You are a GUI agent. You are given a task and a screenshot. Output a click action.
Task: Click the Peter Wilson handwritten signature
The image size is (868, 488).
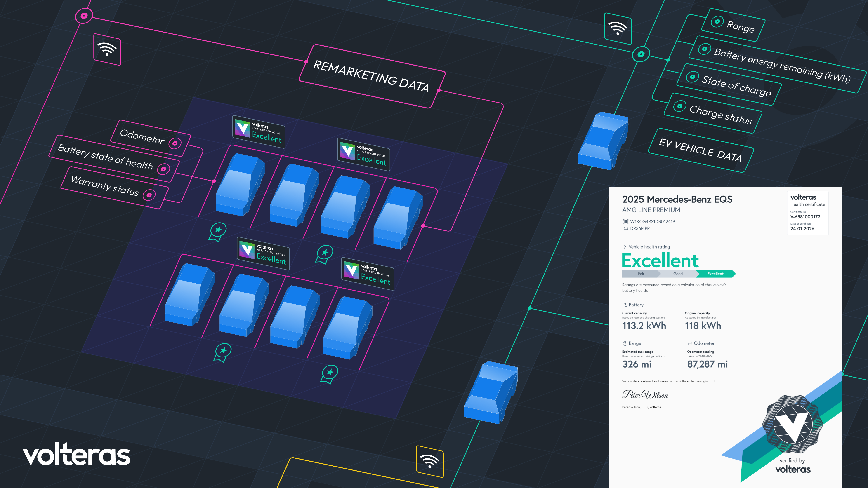click(x=645, y=394)
